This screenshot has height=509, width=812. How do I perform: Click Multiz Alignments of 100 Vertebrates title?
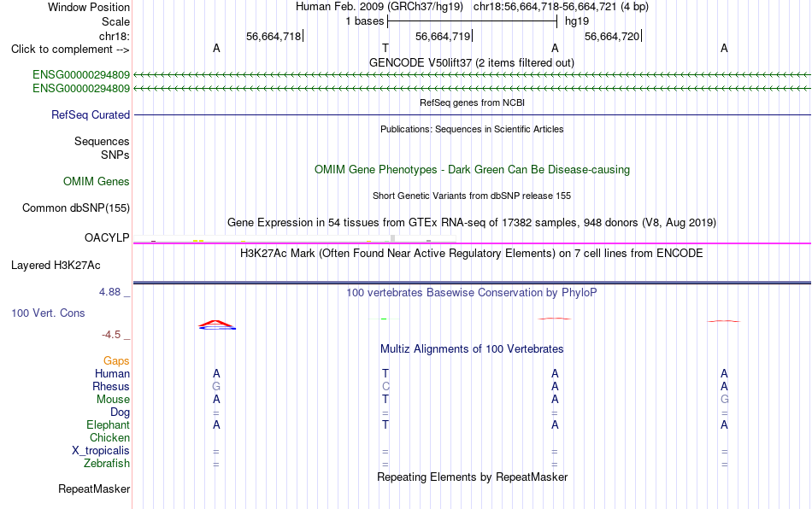[472, 348]
